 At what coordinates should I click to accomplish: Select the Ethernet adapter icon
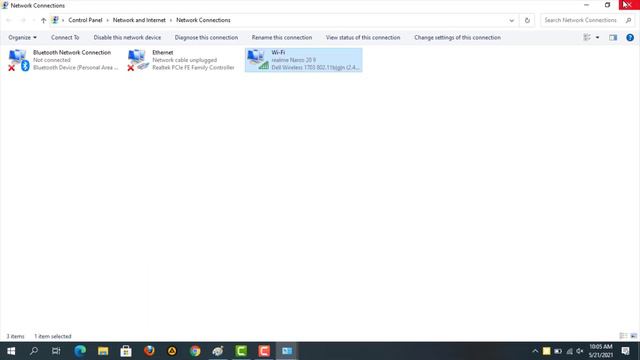[138, 60]
